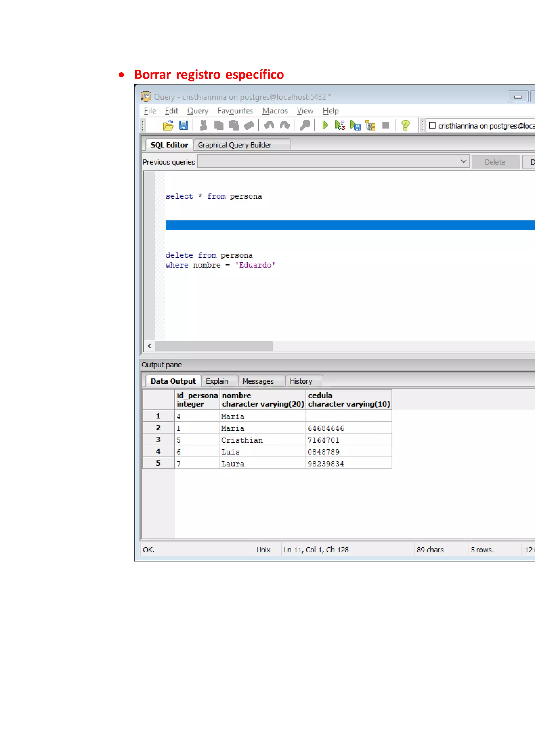The image size is (535, 756).
Task: Select row 3 header in results
Action: [158, 440]
